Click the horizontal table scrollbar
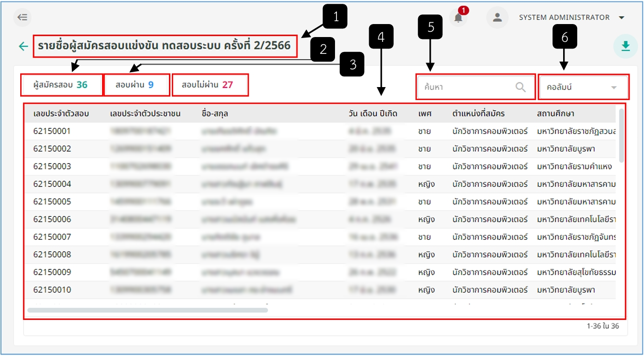The image size is (644, 356). click(x=147, y=310)
